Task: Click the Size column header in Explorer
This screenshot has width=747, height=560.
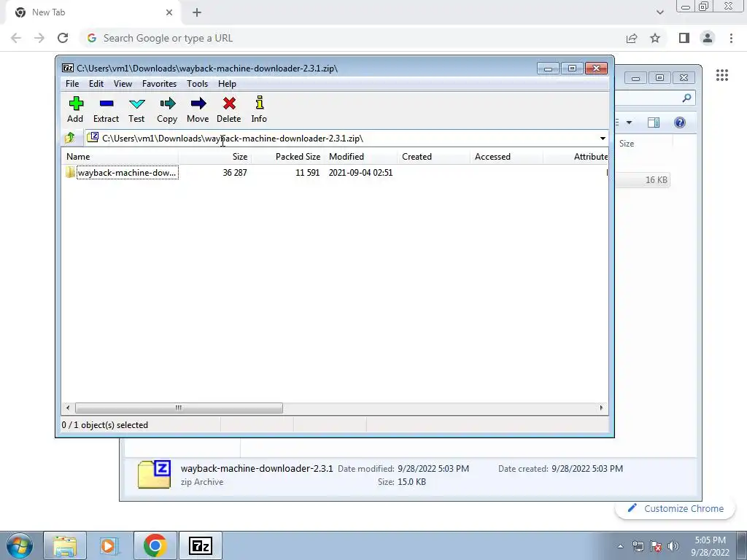Action: click(x=627, y=144)
